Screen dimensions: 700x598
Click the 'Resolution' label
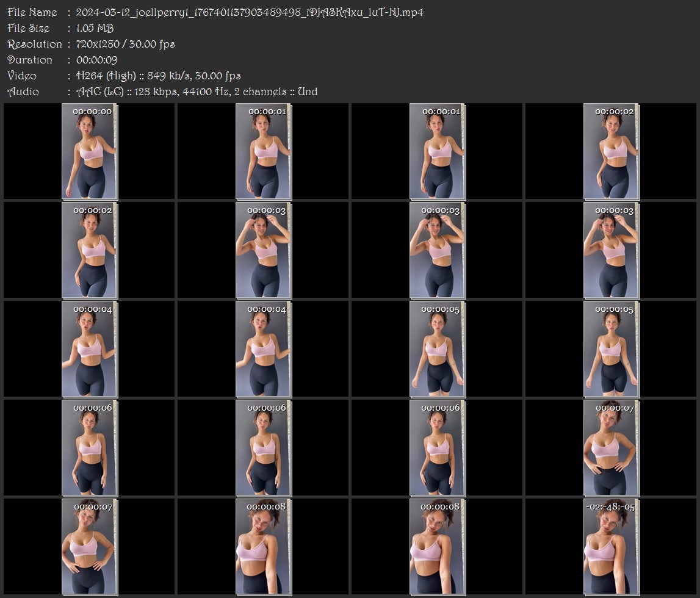coord(35,44)
